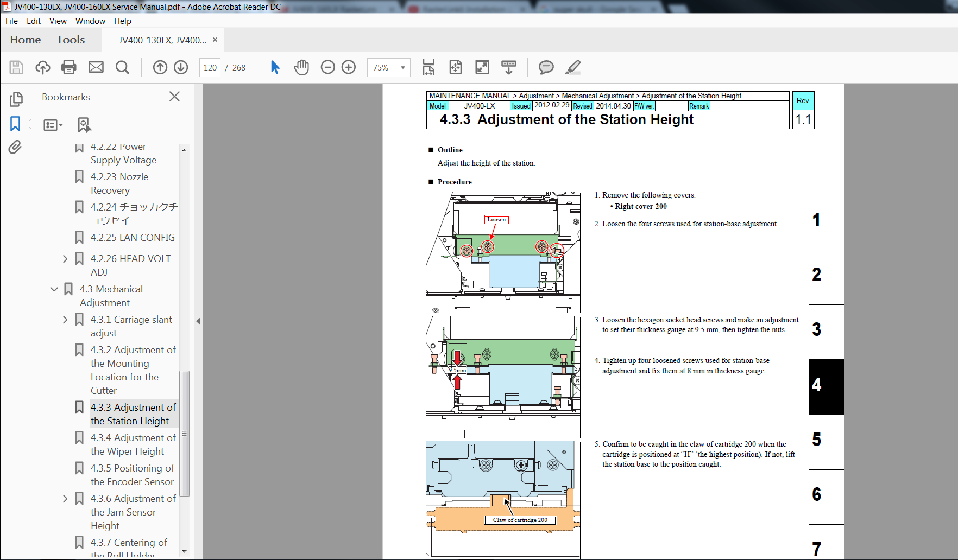Click find current bookmark icon
958x560 pixels.
[84, 125]
